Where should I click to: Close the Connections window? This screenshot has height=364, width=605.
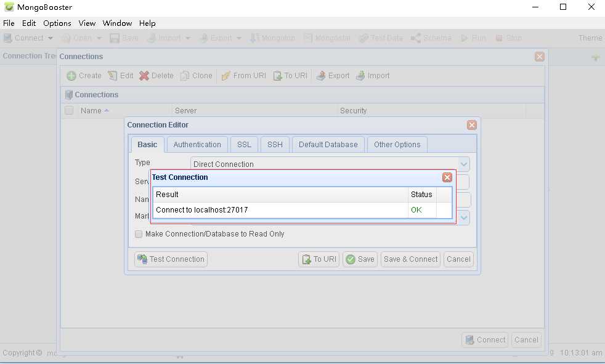[x=540, y=57]
